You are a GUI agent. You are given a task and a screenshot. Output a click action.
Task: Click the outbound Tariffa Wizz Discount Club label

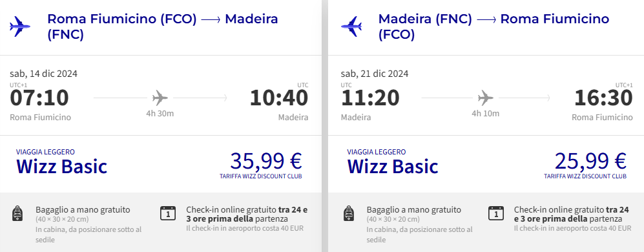point(261,176)
